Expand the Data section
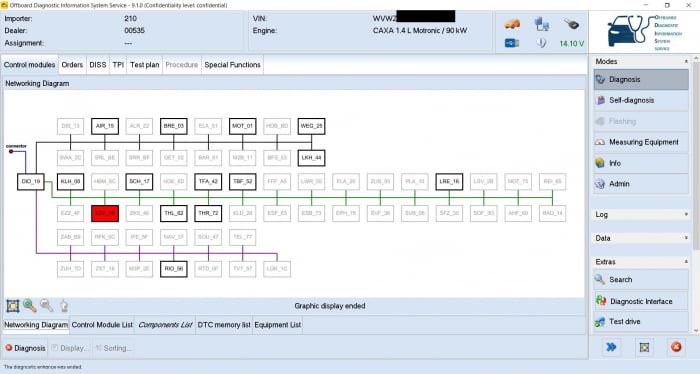This screenshot has height=374, width=700. pyautogui.click(x=686, y=238)
